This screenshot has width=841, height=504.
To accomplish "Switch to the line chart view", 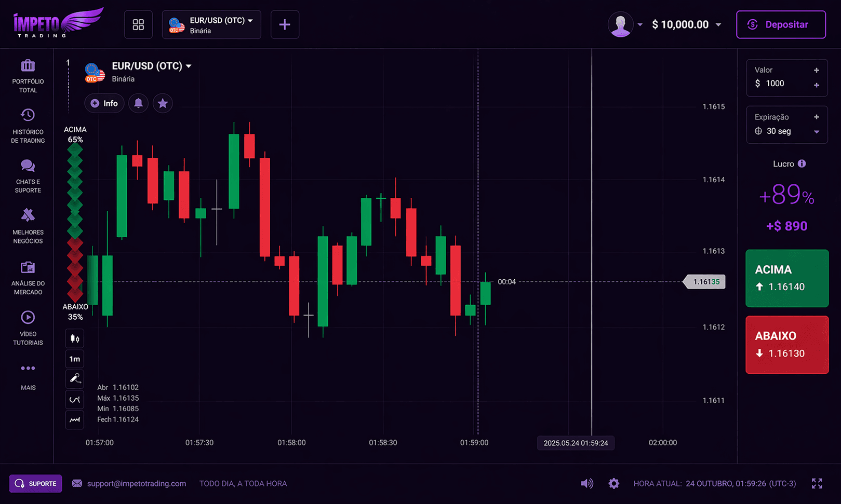I will (74, 399).
